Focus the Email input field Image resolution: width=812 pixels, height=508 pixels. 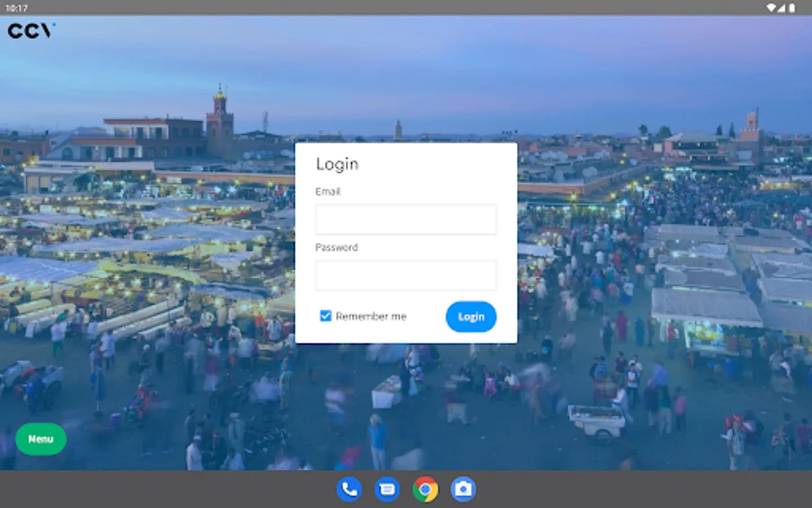[x=406, y=219]
